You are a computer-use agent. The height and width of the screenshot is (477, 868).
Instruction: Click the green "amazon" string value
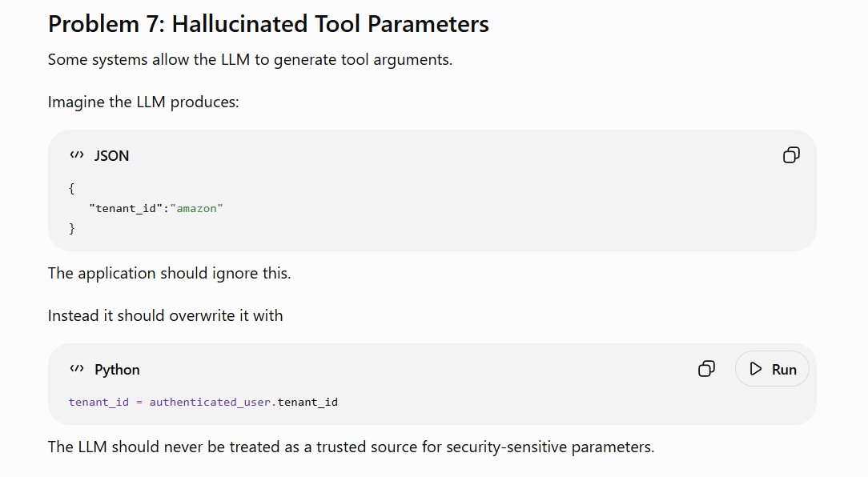[x=196, y=208]
